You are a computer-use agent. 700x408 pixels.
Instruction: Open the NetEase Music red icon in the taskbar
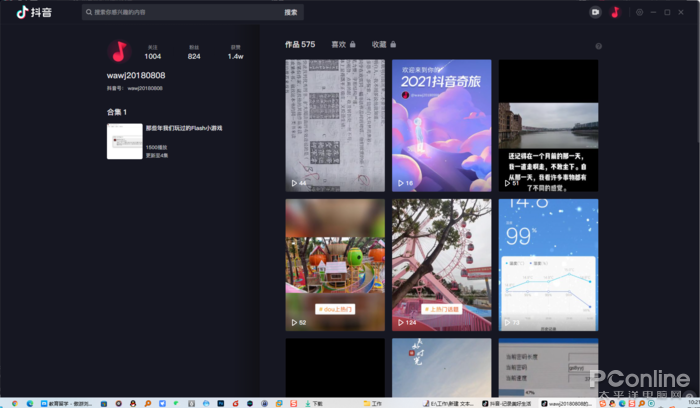click(235, 403)
